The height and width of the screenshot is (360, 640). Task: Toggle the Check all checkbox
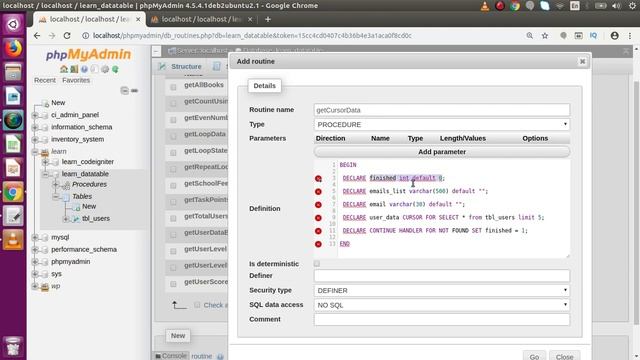click(197, 305)
